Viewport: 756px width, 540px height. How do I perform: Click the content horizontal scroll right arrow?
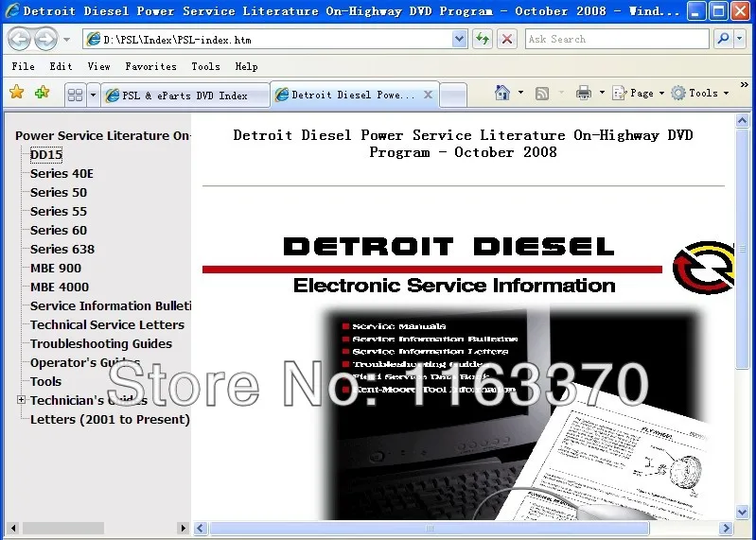click(726, 529)
